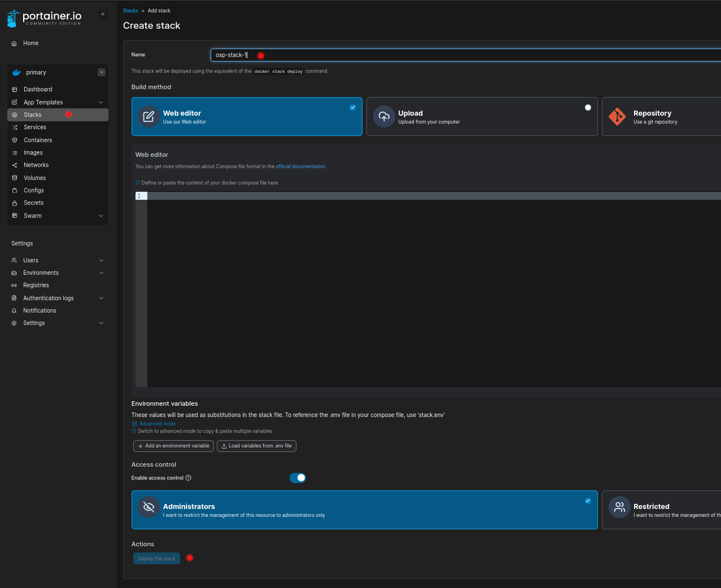Choose Administrators access restriction

tap(365, 510)
